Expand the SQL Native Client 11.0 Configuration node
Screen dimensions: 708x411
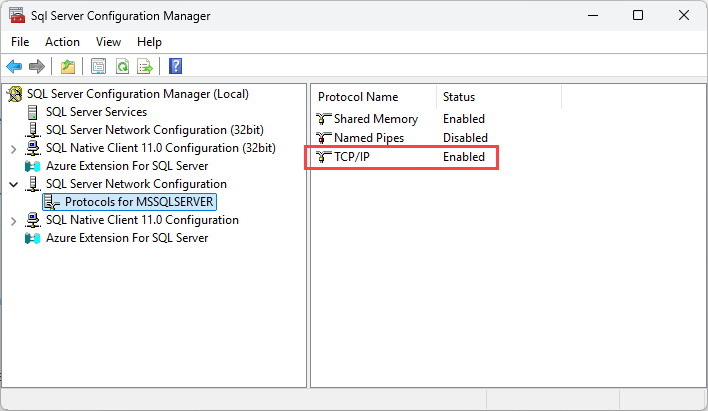13,220
